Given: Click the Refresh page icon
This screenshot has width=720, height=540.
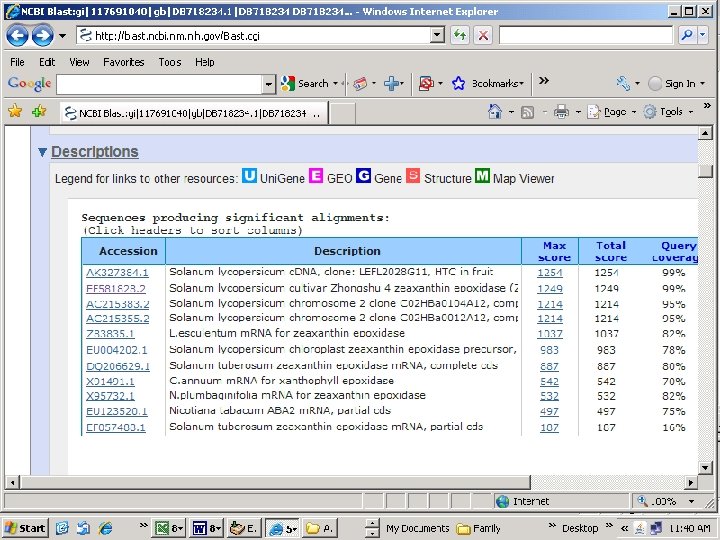Looking at the screenshot, I should point(460,35).
